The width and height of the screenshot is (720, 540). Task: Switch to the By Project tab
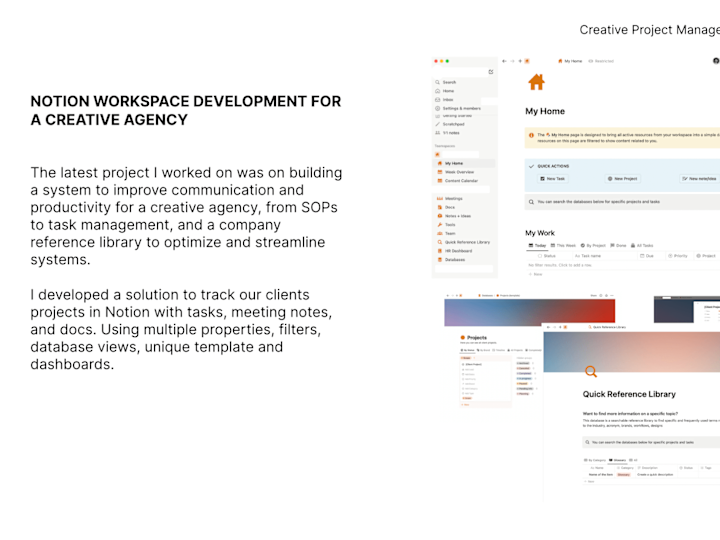pyautogui.click(x=593, y=246)
